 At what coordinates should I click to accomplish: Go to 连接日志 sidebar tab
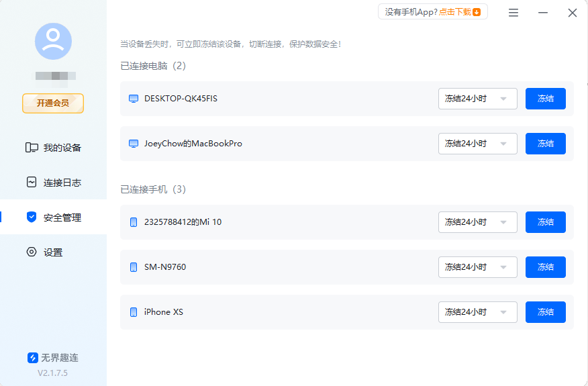pos(53,183)
